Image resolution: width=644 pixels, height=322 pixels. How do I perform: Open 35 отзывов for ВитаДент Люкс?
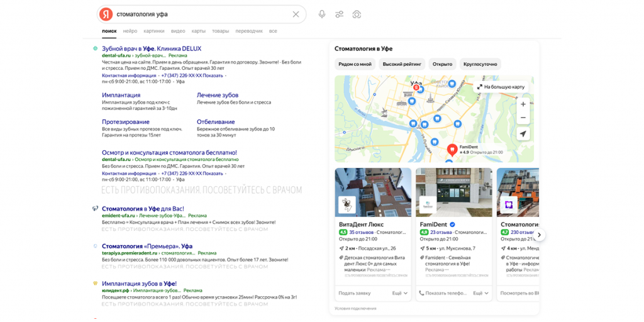(x=362, y=232)
